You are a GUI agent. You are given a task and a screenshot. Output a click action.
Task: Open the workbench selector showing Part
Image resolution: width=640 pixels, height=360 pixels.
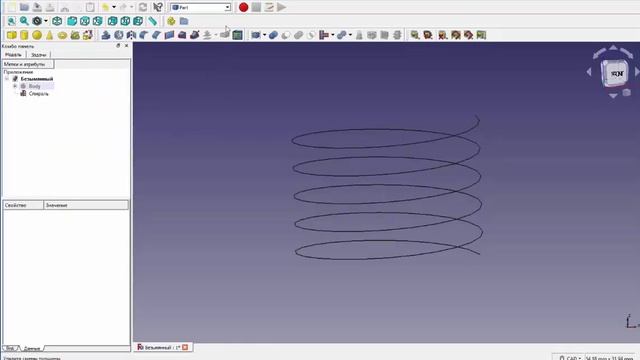click(200, 7)
